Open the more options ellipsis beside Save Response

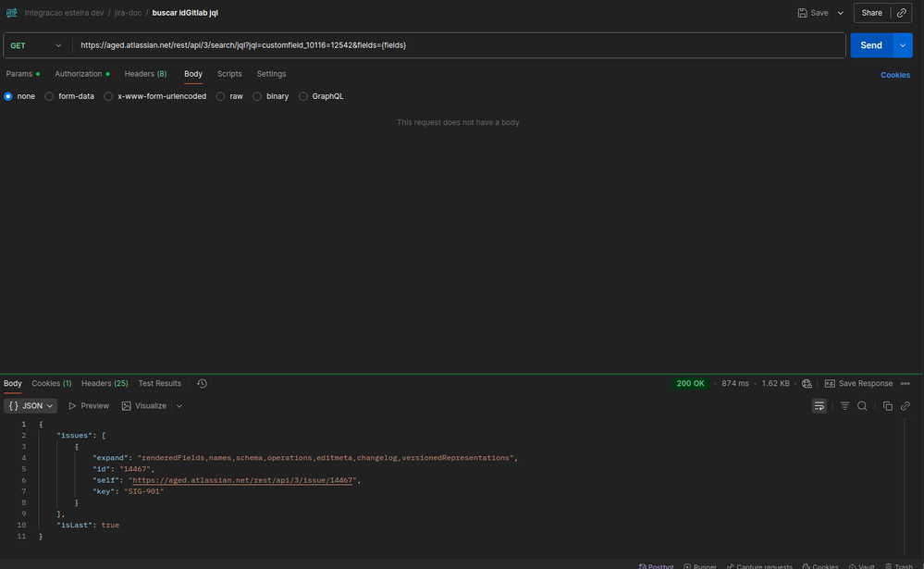[906, 383]
